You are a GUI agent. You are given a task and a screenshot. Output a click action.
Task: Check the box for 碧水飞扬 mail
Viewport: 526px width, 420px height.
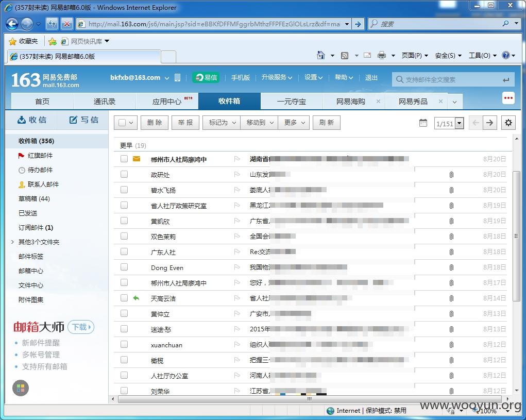tap(124, 190)
